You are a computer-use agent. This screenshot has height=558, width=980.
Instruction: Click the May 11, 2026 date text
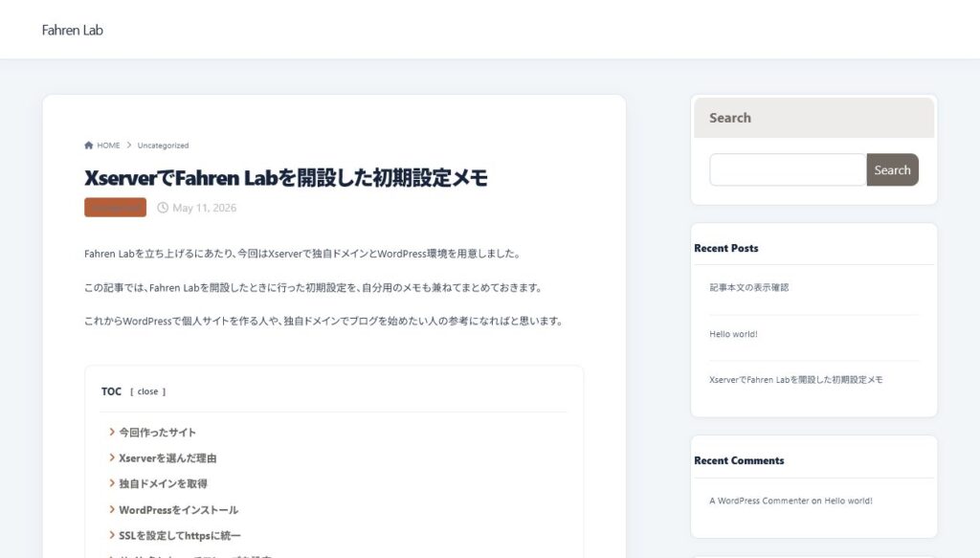[x=205, y=208]
